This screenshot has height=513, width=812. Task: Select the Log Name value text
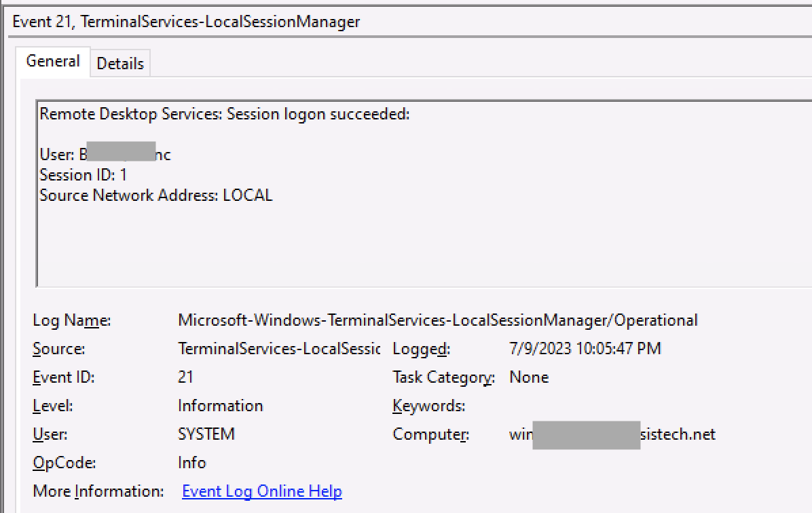click(438, 320)
